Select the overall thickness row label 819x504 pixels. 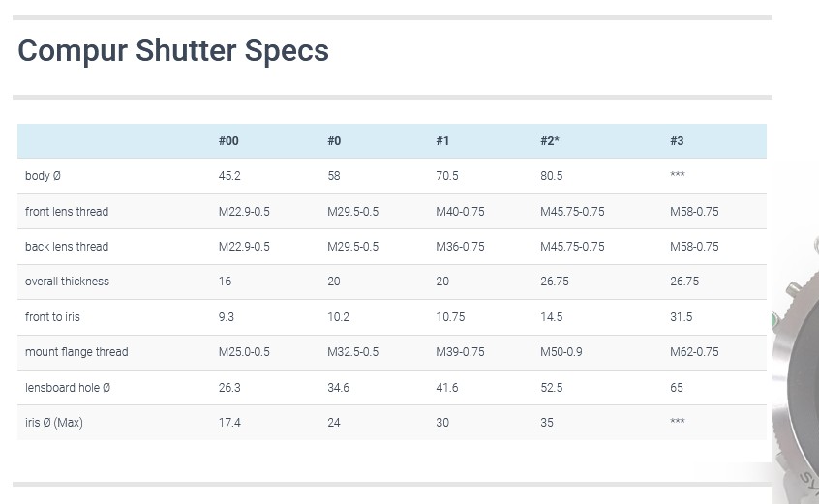pos(67,282)
